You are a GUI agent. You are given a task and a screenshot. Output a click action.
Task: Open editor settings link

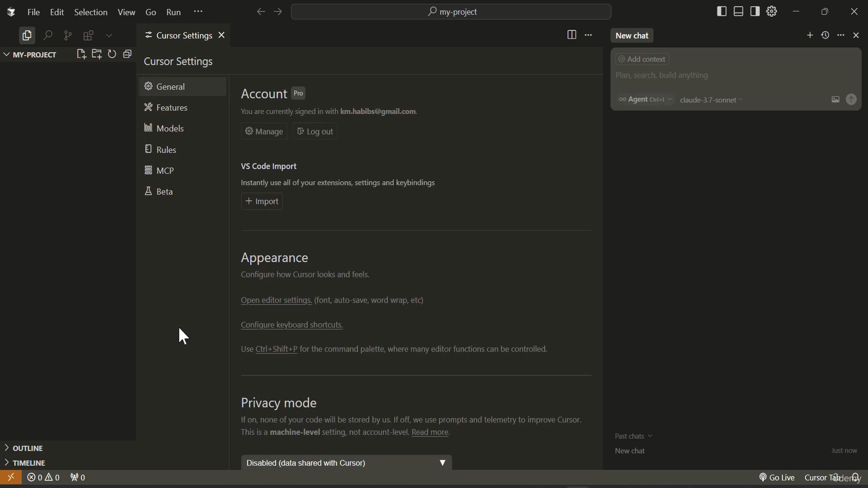(x=276, y=300)
